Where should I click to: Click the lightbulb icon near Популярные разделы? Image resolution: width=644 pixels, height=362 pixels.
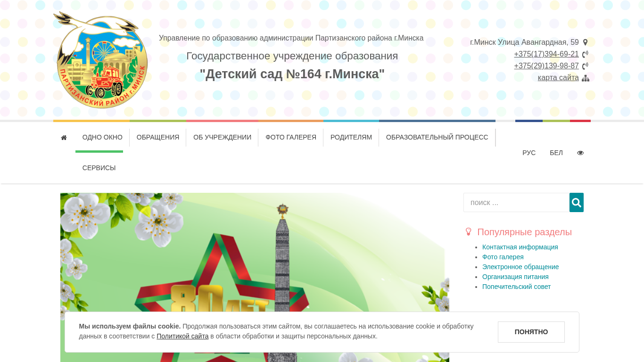pos(469,232)
